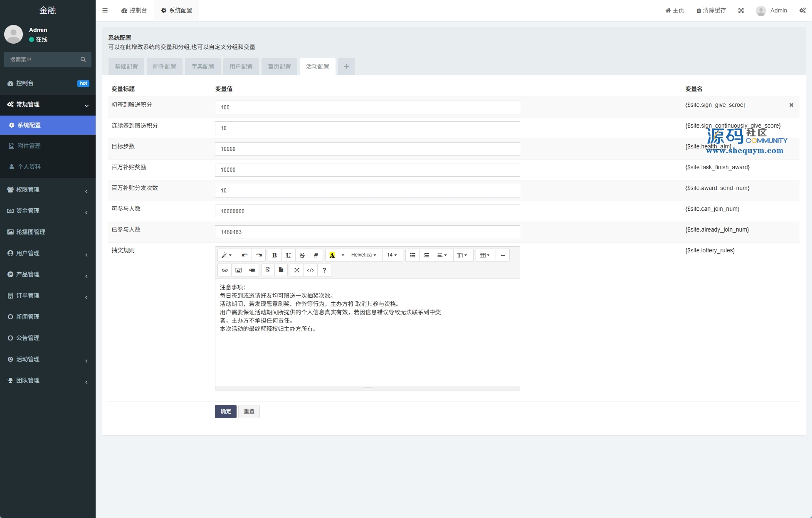Open the font size 14 dropdown
The image size is (812, 518).
point(392,255)
